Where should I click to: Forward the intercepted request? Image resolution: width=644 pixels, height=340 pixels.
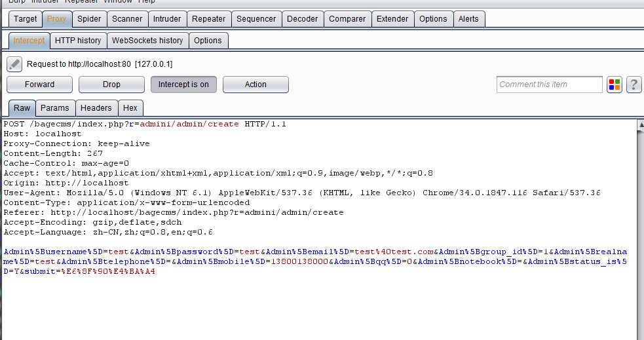[x=39, y=85]
